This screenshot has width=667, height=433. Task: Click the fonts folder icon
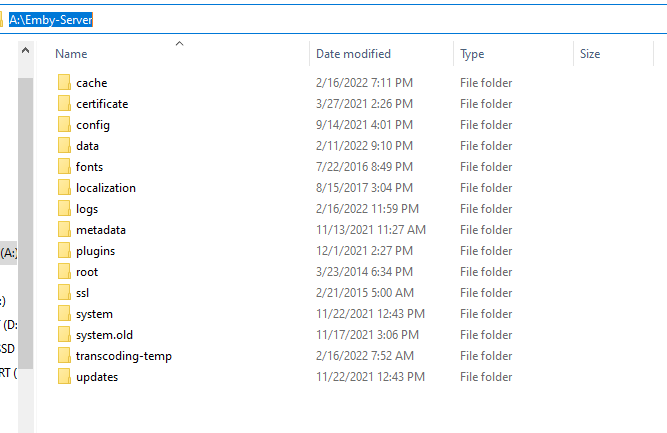coord(64,166)
